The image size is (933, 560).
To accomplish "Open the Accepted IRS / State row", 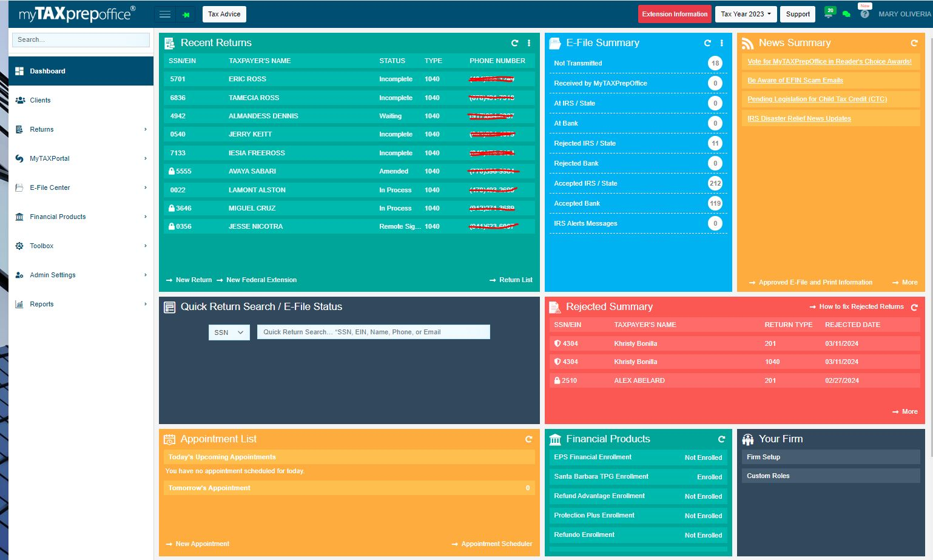I will pyautogui.click(x=638, y=183).
